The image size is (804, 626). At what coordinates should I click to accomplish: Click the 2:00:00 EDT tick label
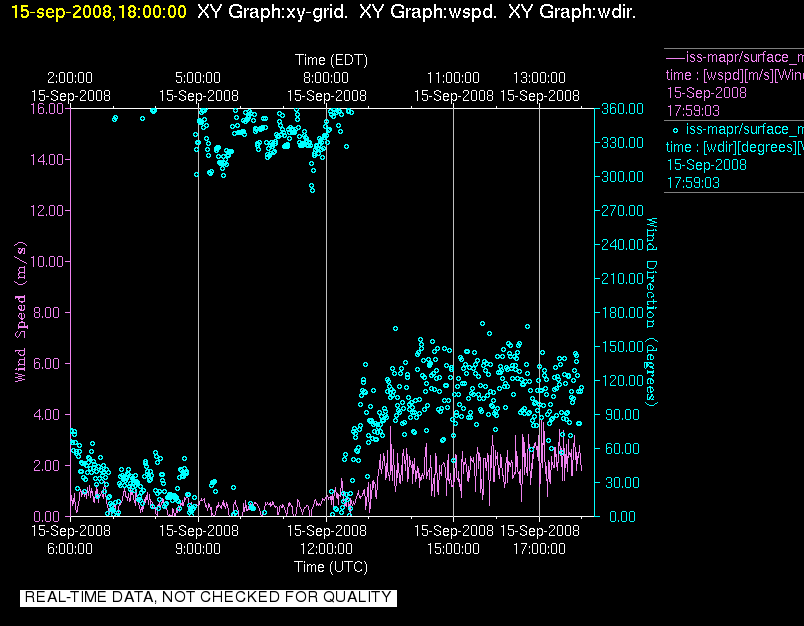70,78
